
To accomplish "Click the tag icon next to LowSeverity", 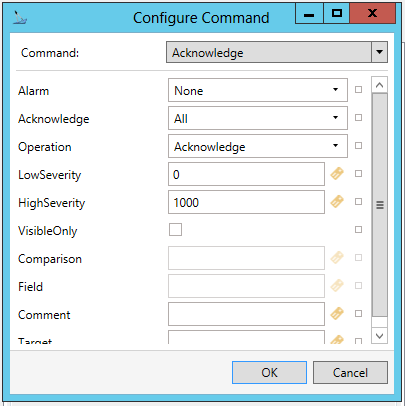I will (x=337, y=174).
